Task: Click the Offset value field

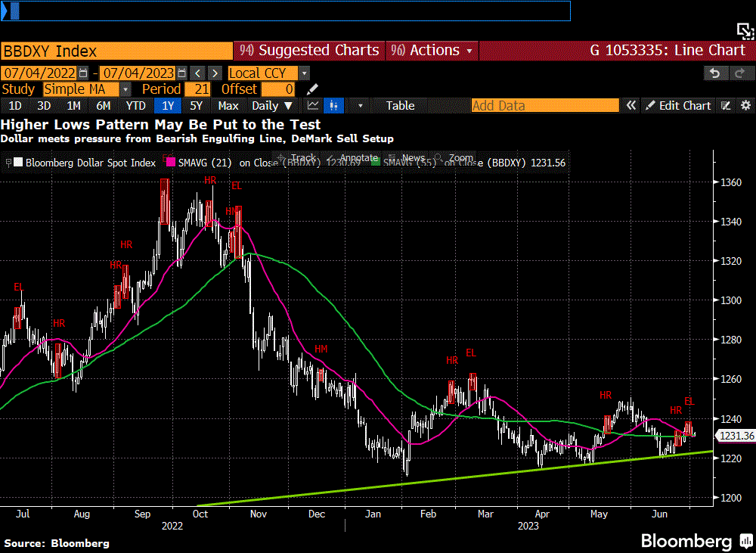Action: 278,89
